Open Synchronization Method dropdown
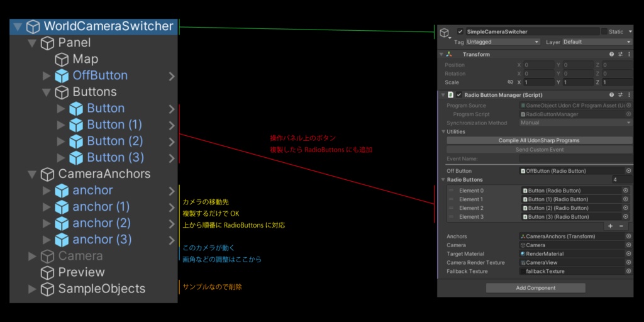The image size is (644, 322). pyautogui.click(x=576, y=123)
